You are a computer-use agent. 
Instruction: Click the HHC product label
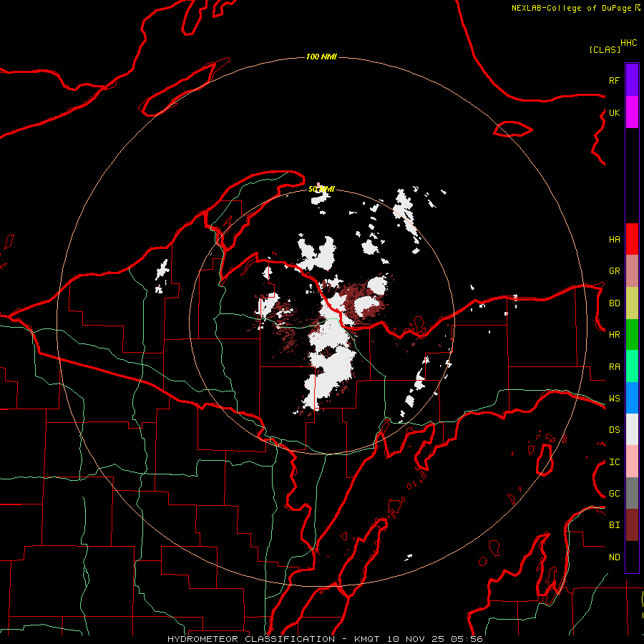628,43
